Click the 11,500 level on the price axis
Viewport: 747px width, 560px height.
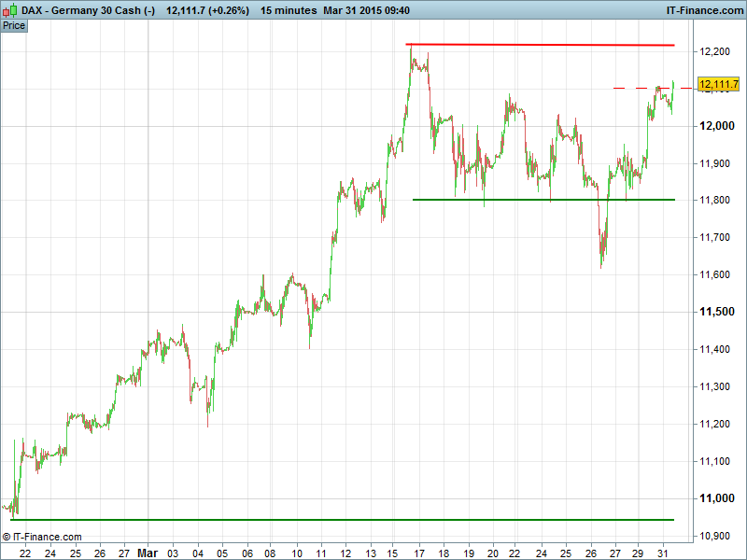[x=718, y=312]
